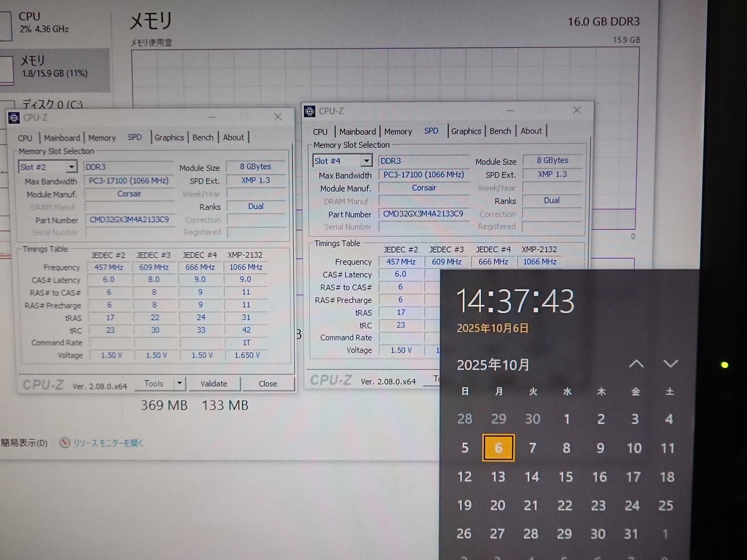Click Part Number field in right CPU-Z
This screenshot has width=747, height=560.
pos(424,214)
